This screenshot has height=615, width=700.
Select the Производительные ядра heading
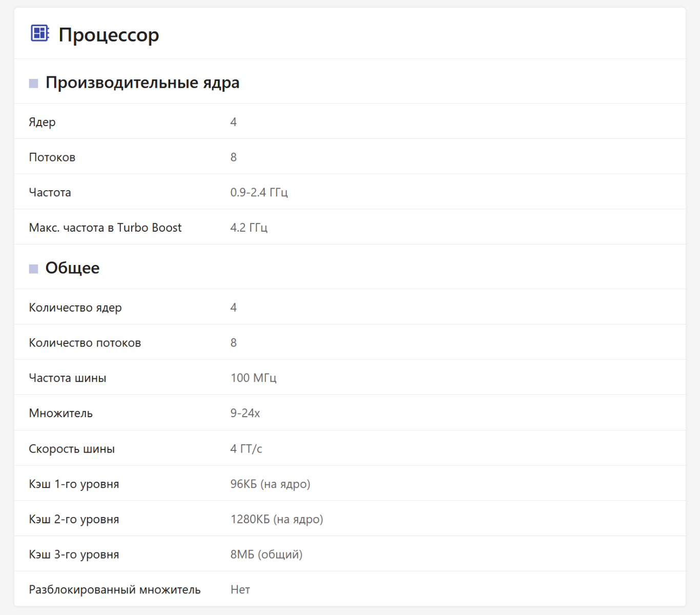pos(142,83)
